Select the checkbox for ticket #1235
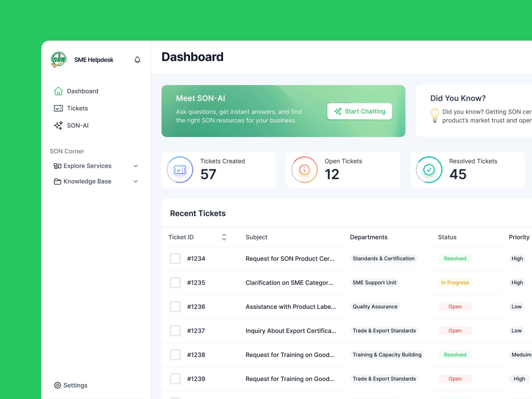This screenshot has height=399, width=532. 175,283
